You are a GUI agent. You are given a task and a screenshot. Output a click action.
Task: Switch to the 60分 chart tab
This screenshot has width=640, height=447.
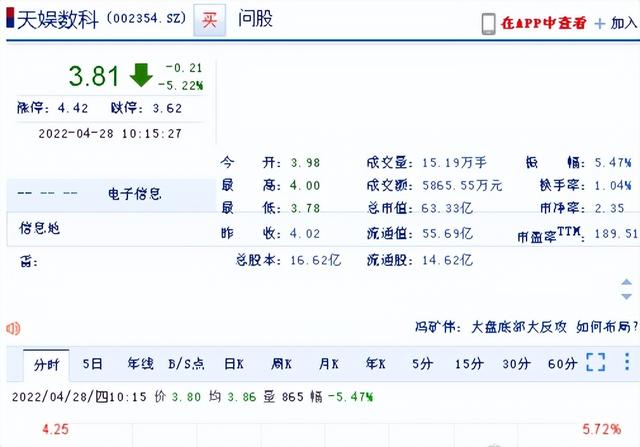tap(562, 363)
